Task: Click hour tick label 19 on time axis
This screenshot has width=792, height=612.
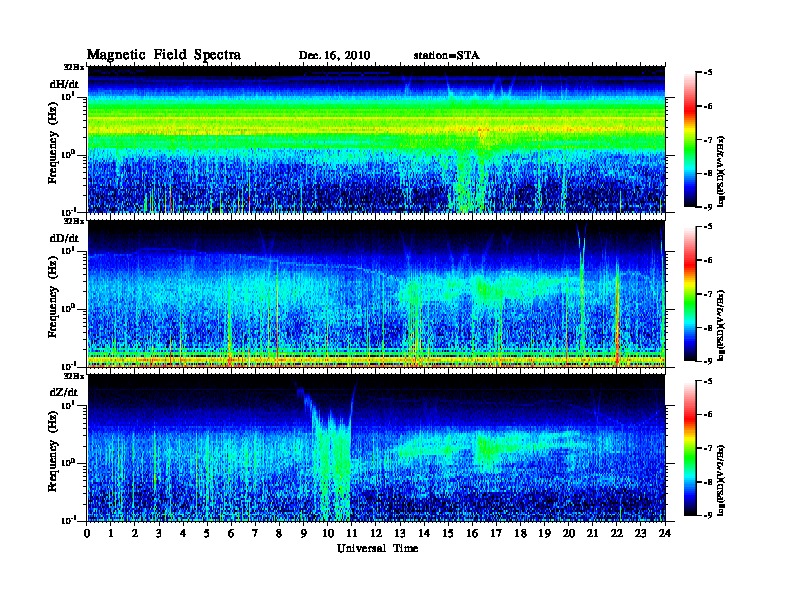Action: (x=544, y=533)
